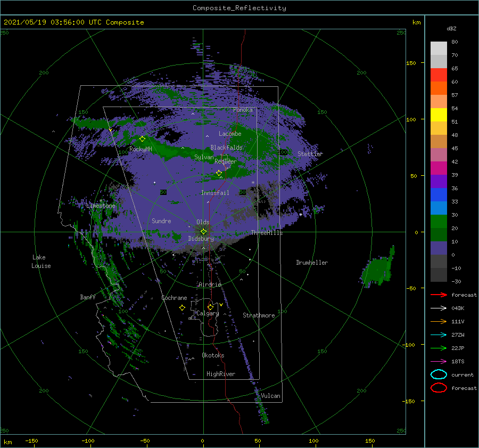Click the Composite_Reflectivity title

point(240,8)
